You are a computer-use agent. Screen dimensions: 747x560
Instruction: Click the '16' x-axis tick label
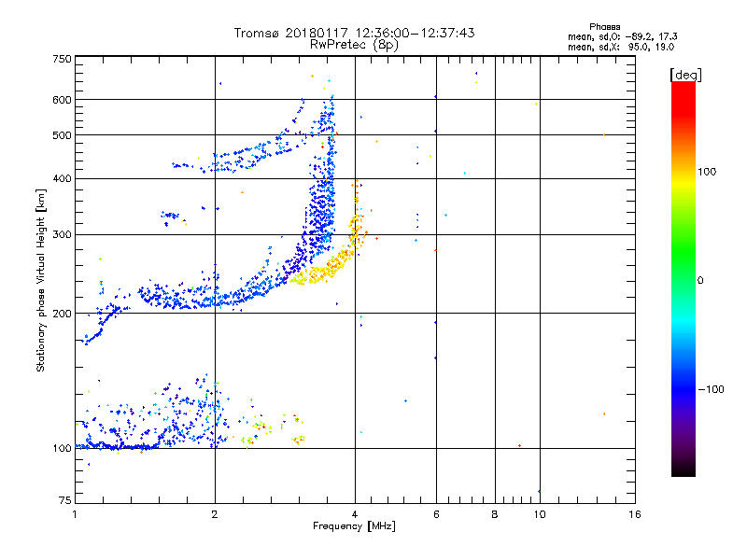(x=635, y=514)
